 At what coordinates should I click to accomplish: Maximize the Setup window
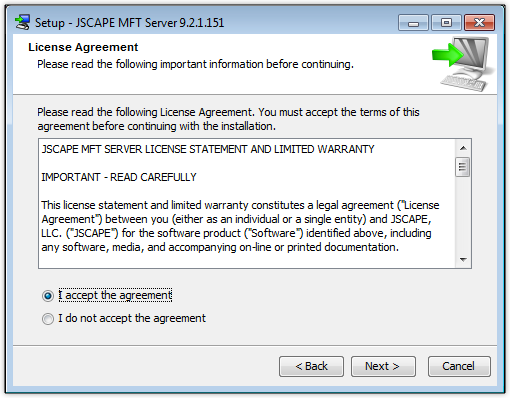click(446, 23)
